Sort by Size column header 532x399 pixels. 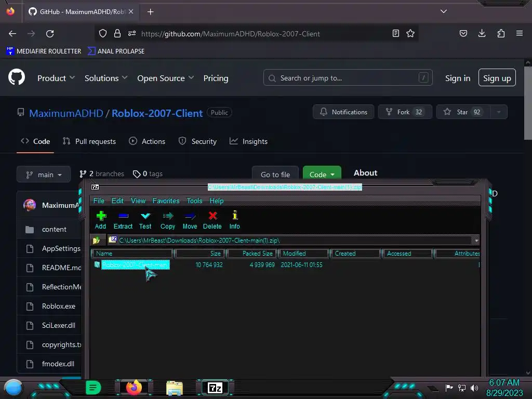pyautogui.click(x=200, y=254)
